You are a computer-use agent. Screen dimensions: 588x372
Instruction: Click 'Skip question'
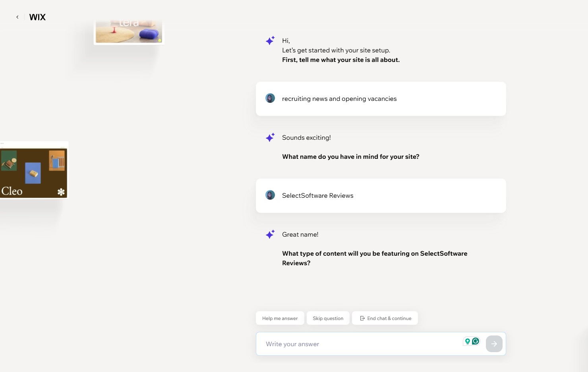(328, 318)
